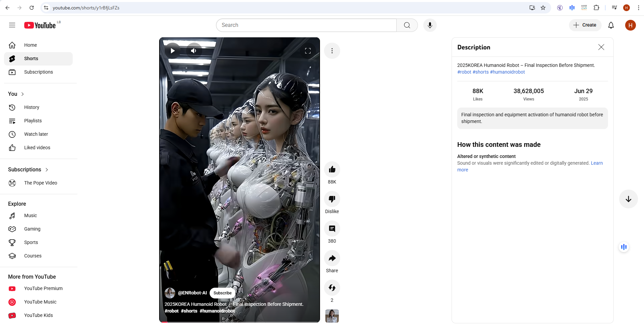The height and width of the screenshot is (325, 644).
Task: Go to the YouTube logo home
Action: coord(40,25)
